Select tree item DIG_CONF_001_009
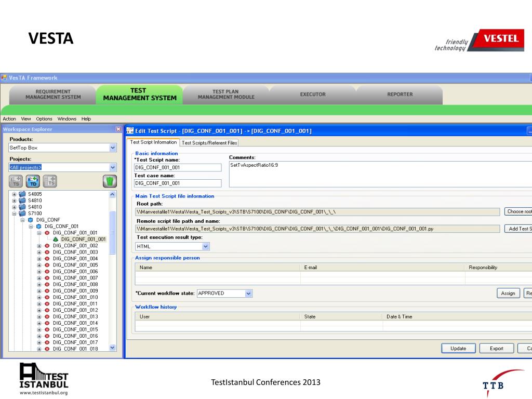The height and width of the screenshot is (399, 532). (75, 291)
